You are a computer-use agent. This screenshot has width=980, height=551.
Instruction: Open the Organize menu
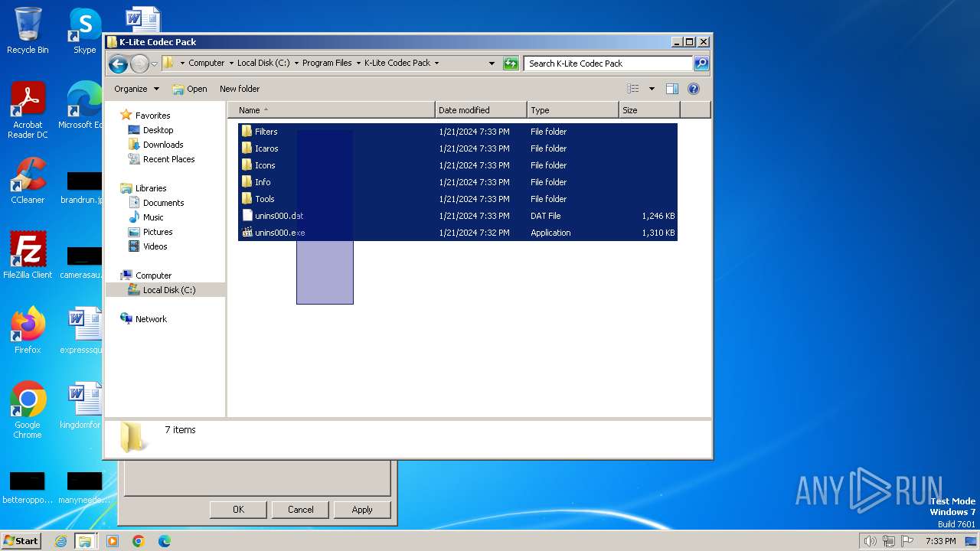[x=136, y=89]
